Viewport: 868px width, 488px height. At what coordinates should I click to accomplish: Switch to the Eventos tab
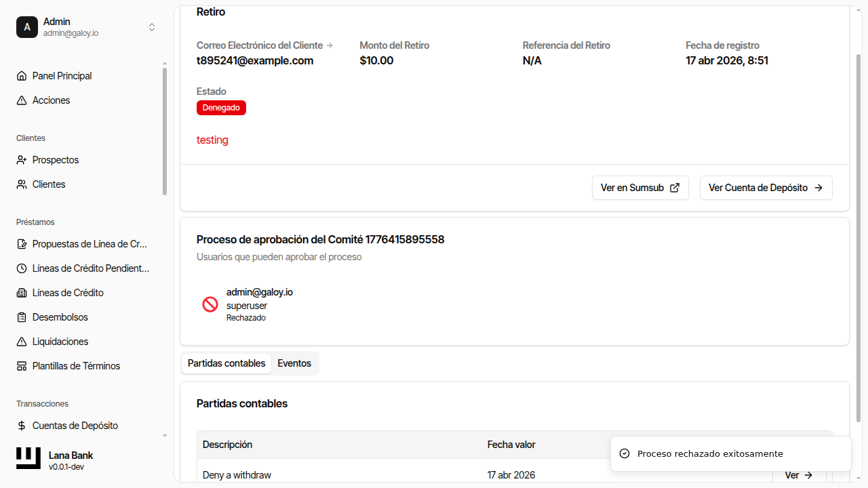point(294,363)
